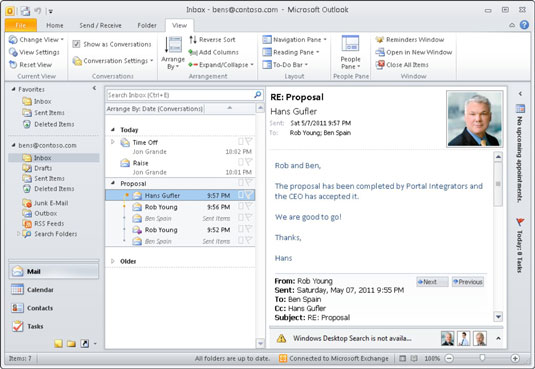Select Sent Items under Favorites

click(43, 113)
